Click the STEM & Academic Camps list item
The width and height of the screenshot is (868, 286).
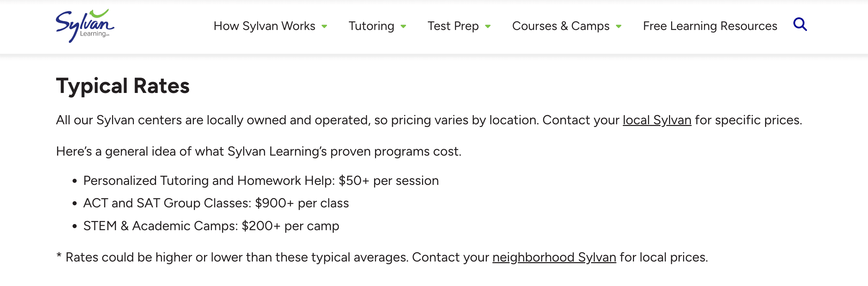[211, 225]
